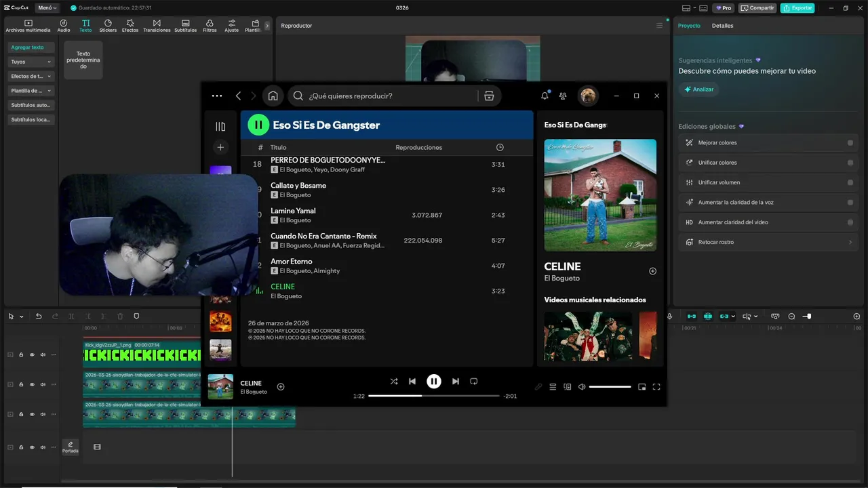Open the Ajuste panel
The height and width of the screenshot is (488, 868).
[232, 26]
